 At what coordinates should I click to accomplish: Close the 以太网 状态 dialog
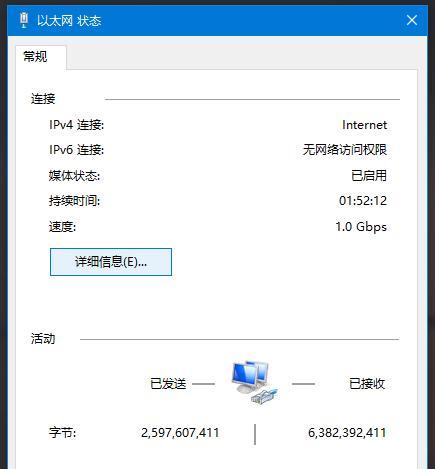tap(412, 20)
